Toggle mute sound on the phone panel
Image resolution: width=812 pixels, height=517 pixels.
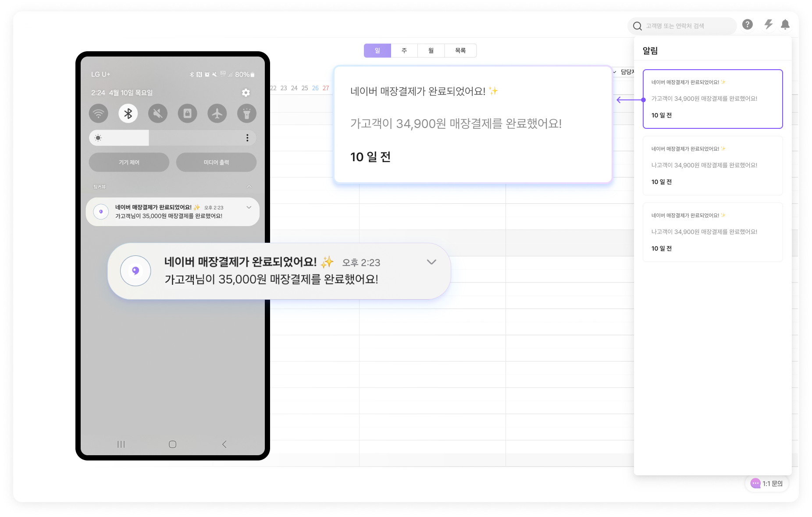[158, 113]
